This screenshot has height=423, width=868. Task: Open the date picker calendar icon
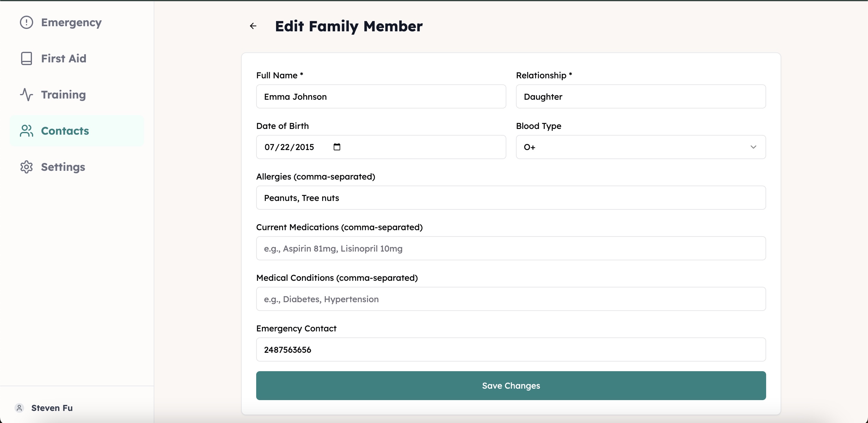[337, 147]
